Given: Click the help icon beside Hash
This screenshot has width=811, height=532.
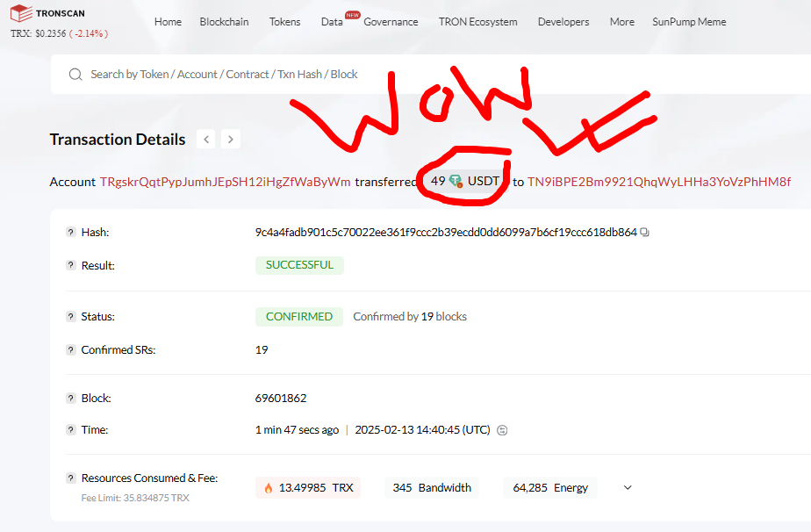Looking at the screenshot, I should 71,233.
